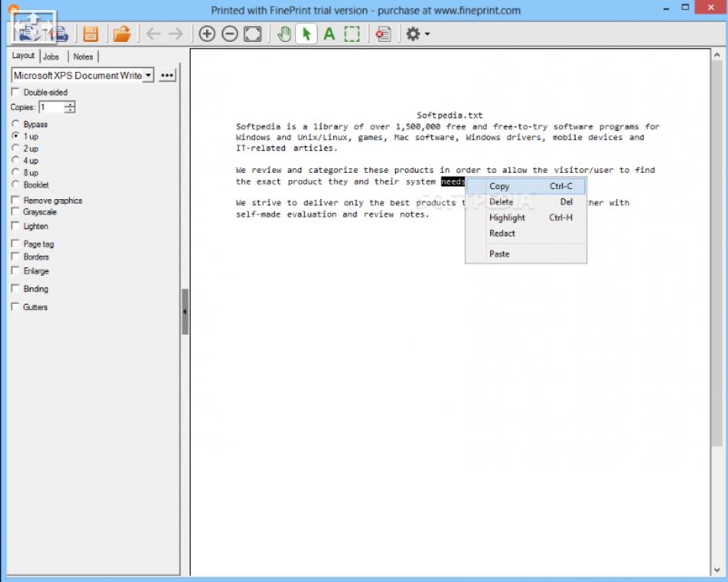Choose Copy from the context menu
Image resolution: width=728 pixels, height=582 pixels.
click(526, 186)
